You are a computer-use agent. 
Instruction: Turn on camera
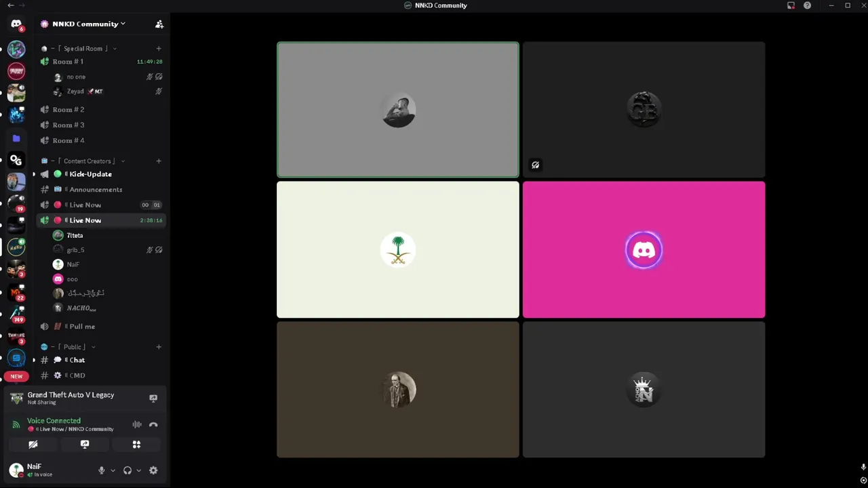click(33, 445)
